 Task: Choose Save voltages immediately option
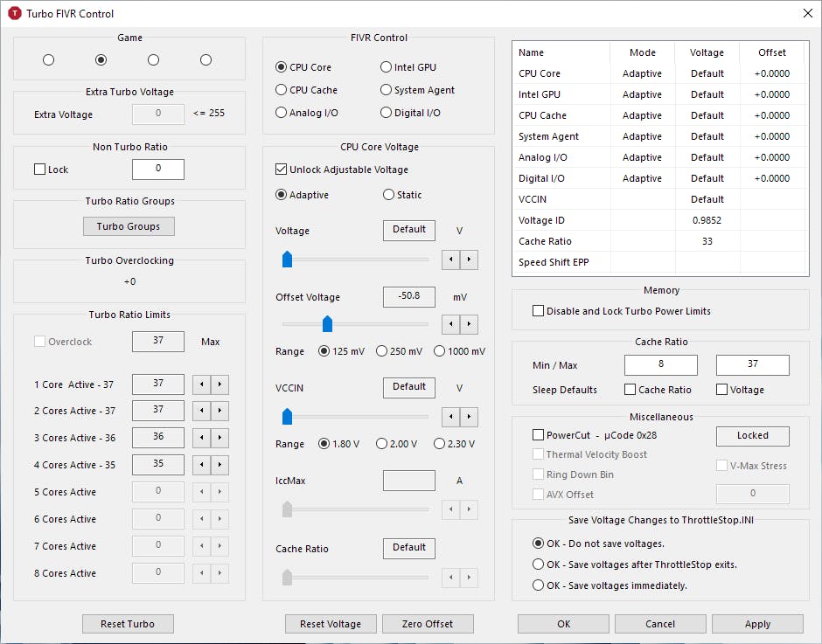tap(539, 585)
